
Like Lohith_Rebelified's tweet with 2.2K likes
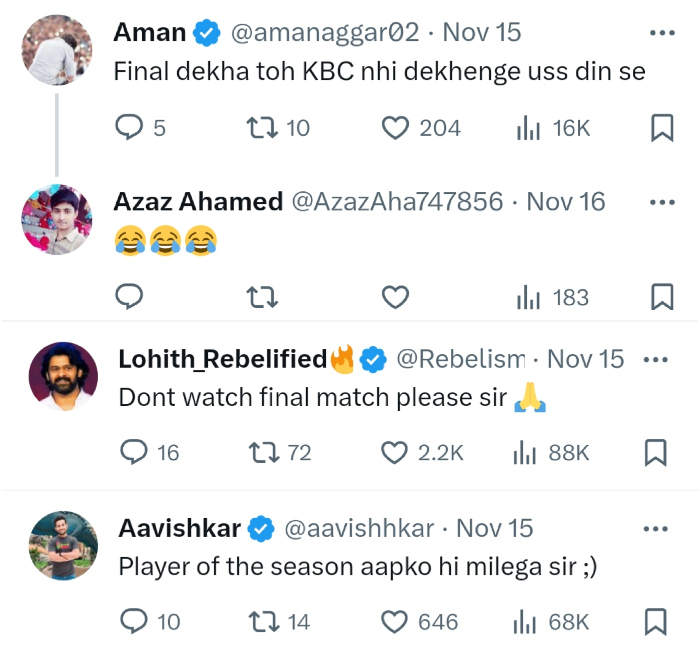(x=396, y=453)
